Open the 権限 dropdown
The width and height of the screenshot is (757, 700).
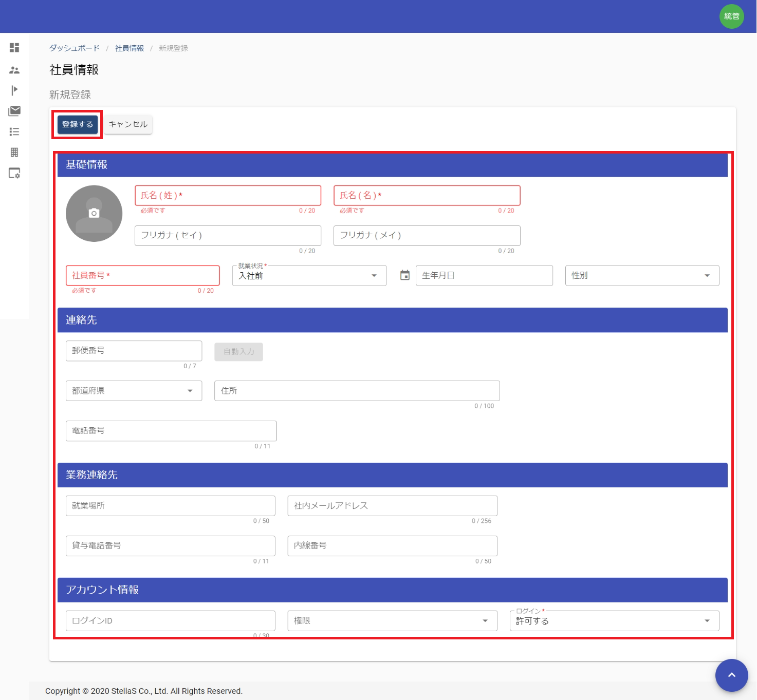(392, 621)
